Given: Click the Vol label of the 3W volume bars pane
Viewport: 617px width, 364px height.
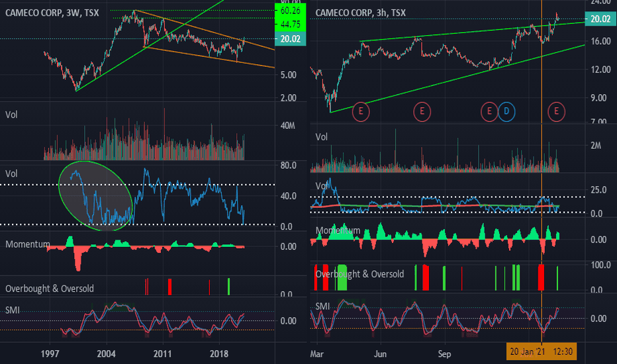Looking at the screenshot, I should (x=11, y=115).
